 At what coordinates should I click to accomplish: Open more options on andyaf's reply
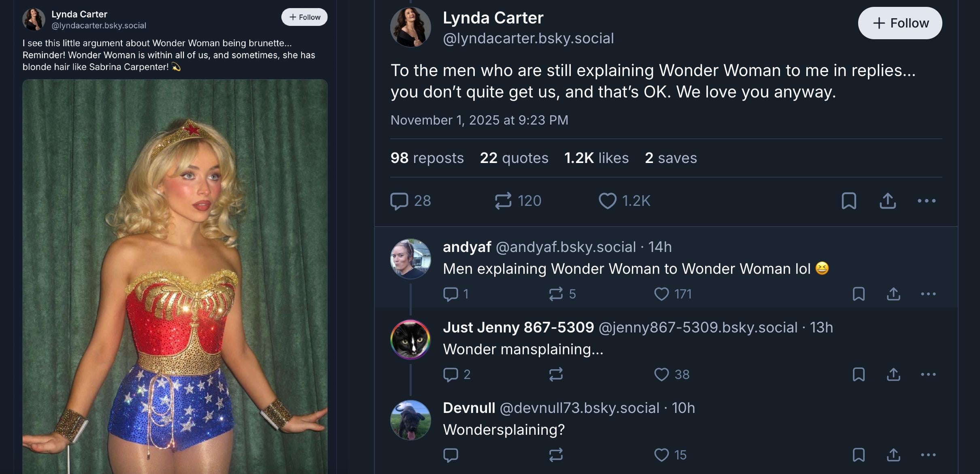pyautogui.click(x=928, y=294)
